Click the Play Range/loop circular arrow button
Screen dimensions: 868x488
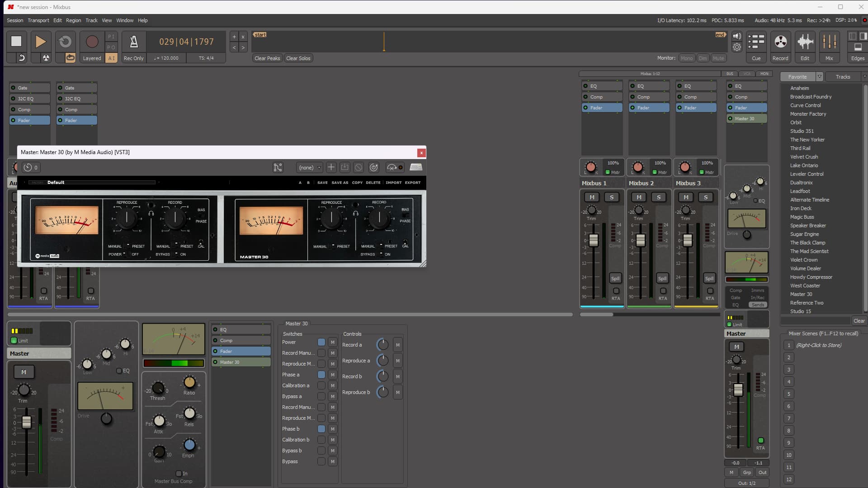(x=65, y=41)
